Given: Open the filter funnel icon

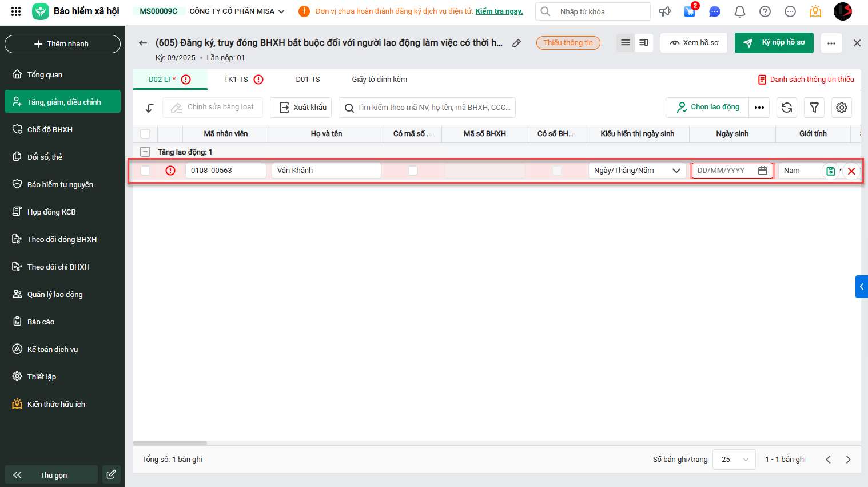Looking at the screenshot, I should click(814, 108).
